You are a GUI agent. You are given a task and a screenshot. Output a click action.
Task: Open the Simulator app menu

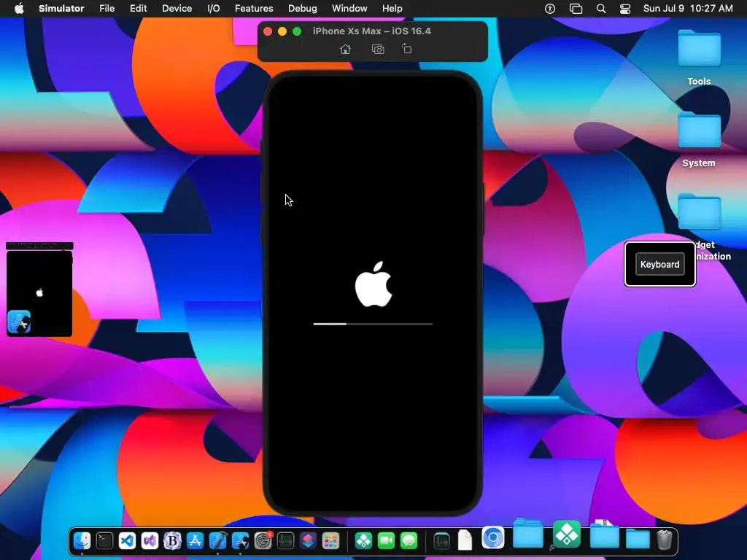point(61,9)
